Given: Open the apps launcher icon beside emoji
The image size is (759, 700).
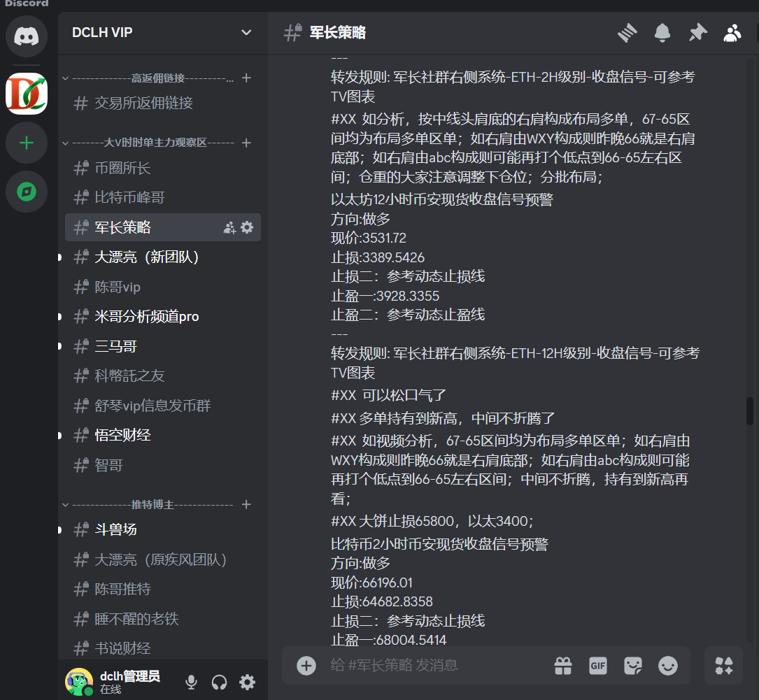Looking at the screenshot, I should (723, 666).
